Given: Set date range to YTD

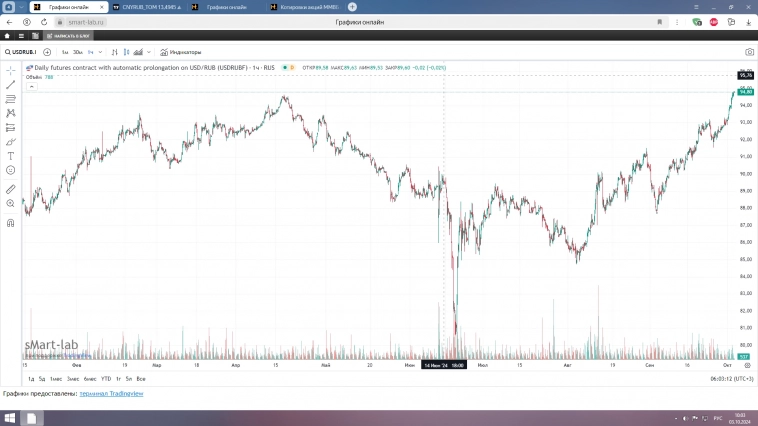Looking at the screenshot, I should click(106, 379).
